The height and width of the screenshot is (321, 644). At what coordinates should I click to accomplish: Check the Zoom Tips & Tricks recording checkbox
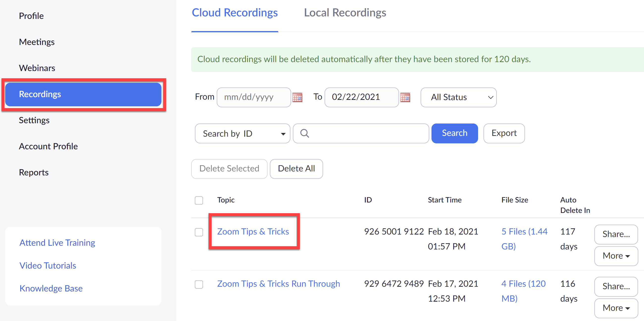pos(199,232)
